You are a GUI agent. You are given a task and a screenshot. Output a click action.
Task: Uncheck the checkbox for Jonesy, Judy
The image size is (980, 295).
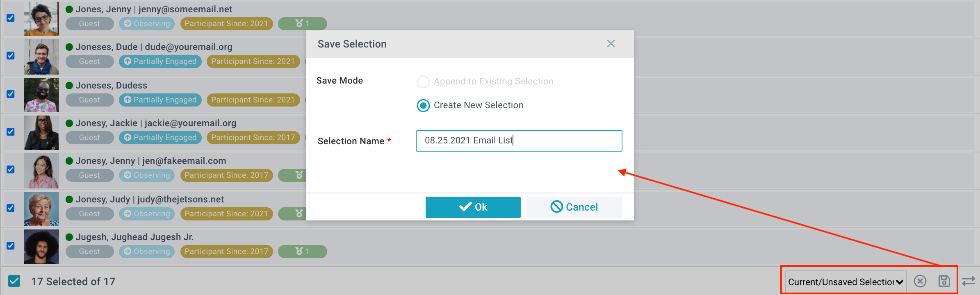[x=11, y=208]
